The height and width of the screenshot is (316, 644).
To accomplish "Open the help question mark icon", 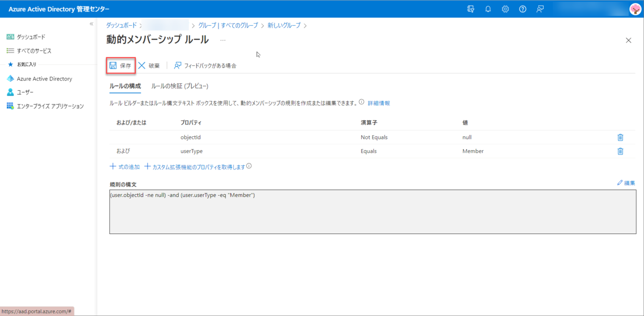I will (523, 9).
